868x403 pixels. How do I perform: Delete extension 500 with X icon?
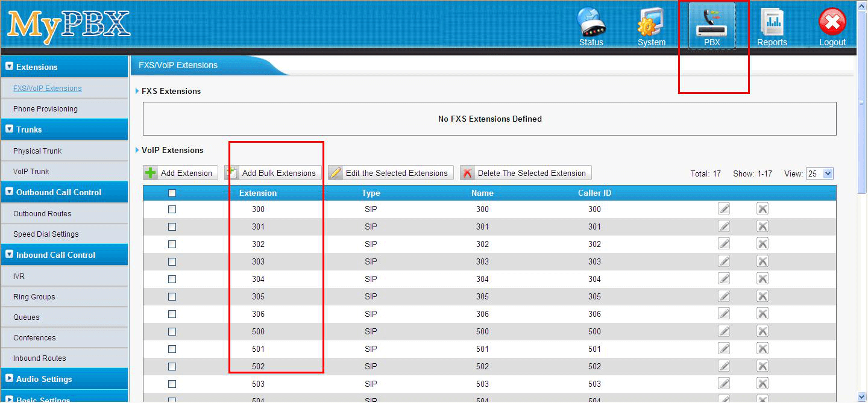click(x=763, y=331)
